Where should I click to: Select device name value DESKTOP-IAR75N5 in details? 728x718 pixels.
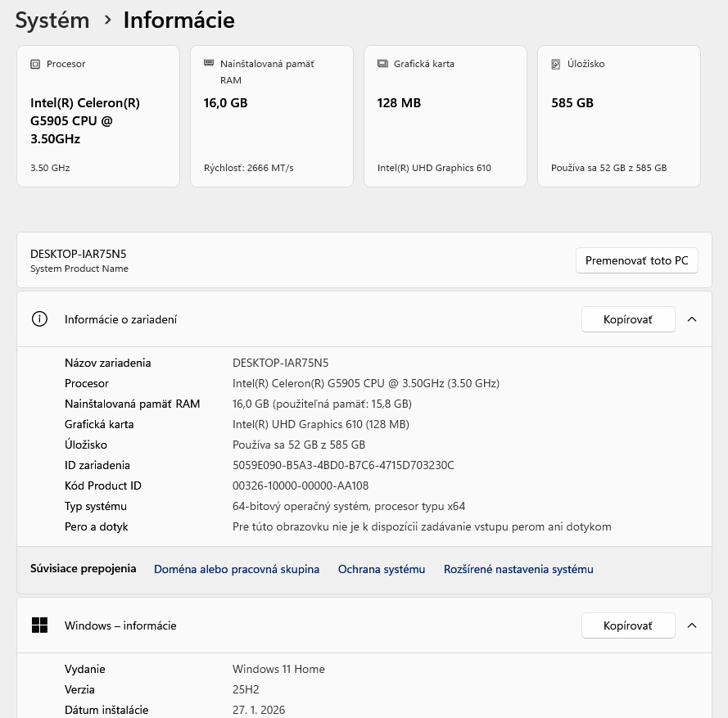click(x=280, y=363)
